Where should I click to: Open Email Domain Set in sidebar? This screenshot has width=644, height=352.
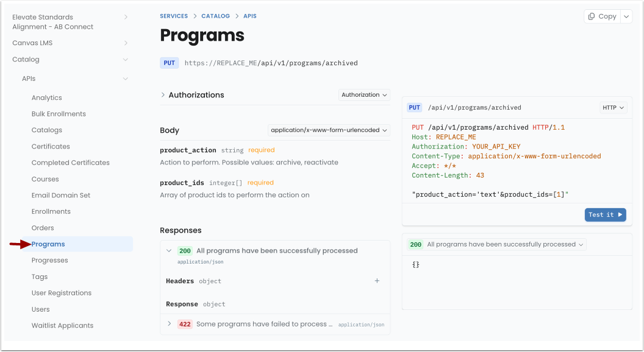pyautogui.click(x=61, y=195)
